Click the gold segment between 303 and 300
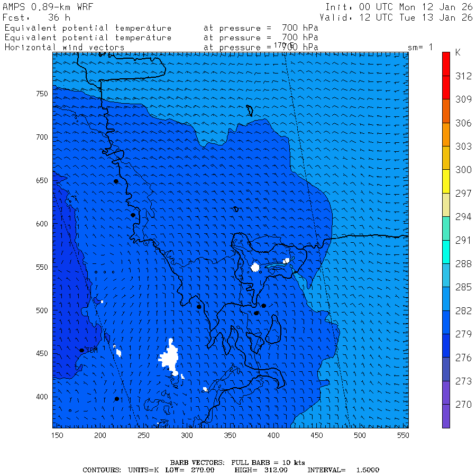 [446, 158]
